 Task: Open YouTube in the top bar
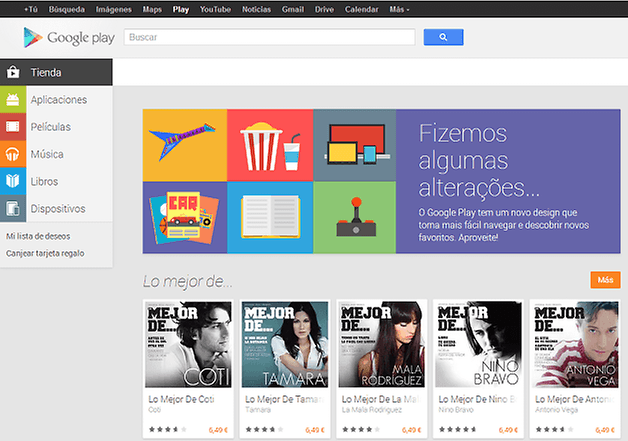tap(215, 9)
